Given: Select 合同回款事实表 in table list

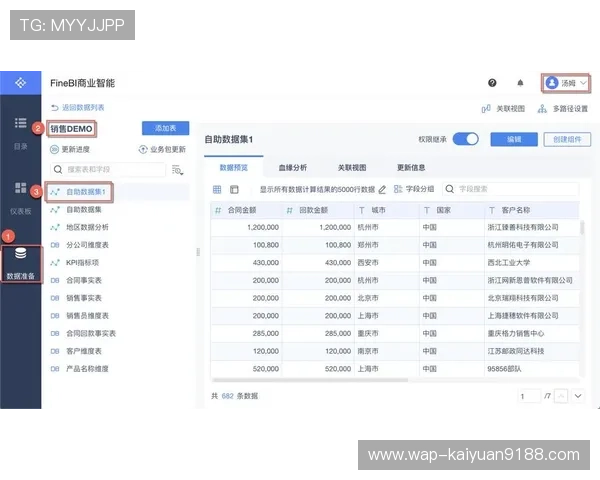Looking at the screenshot, I should [83, 333].
